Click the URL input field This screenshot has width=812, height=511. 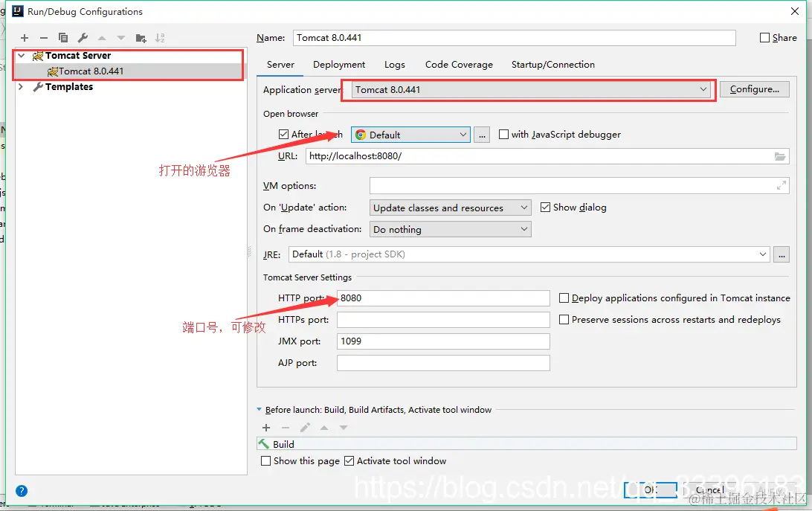[x=547, y=156]
